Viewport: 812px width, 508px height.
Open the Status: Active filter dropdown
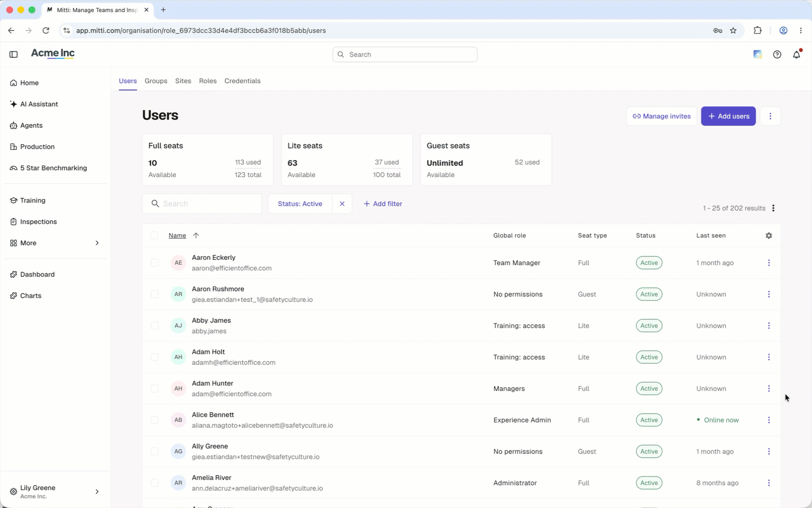(x=300, y=204)
